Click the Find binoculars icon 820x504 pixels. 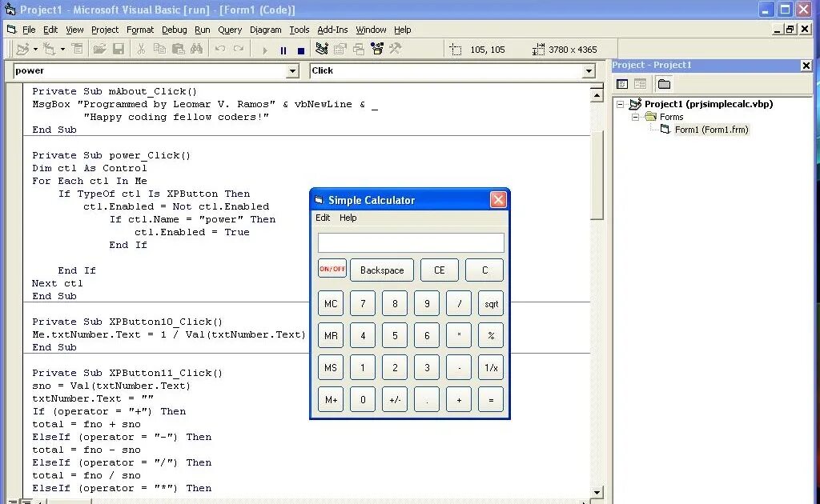click(x=197, y=49)
